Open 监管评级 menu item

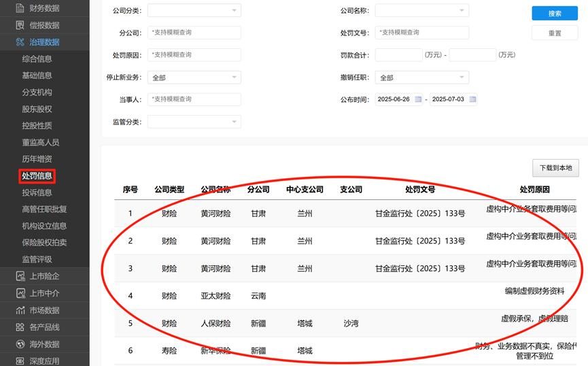[37, 259]
